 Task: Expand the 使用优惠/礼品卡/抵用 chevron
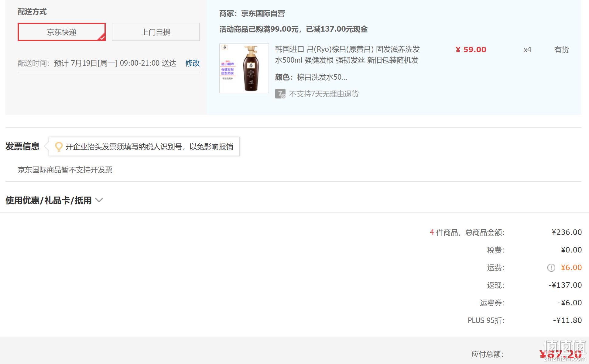click(x=99, y=200)
